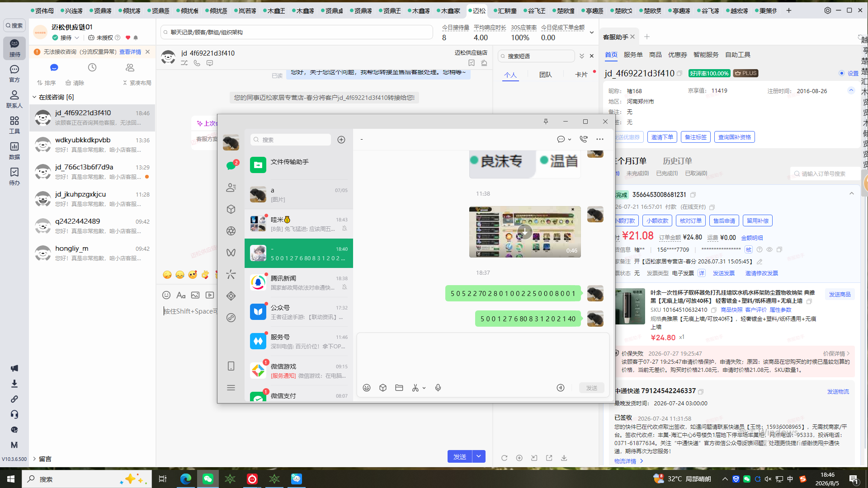
Task: Click the WeChat add-chat plus icon beside search
Action: (x=341, y=140)
